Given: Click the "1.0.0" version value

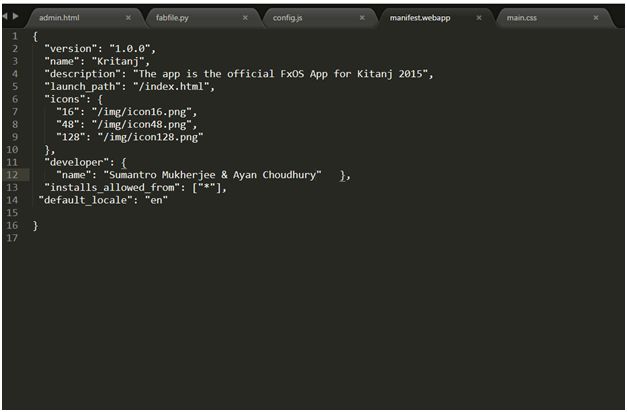Looking at the screenshot, I should 130,48.
